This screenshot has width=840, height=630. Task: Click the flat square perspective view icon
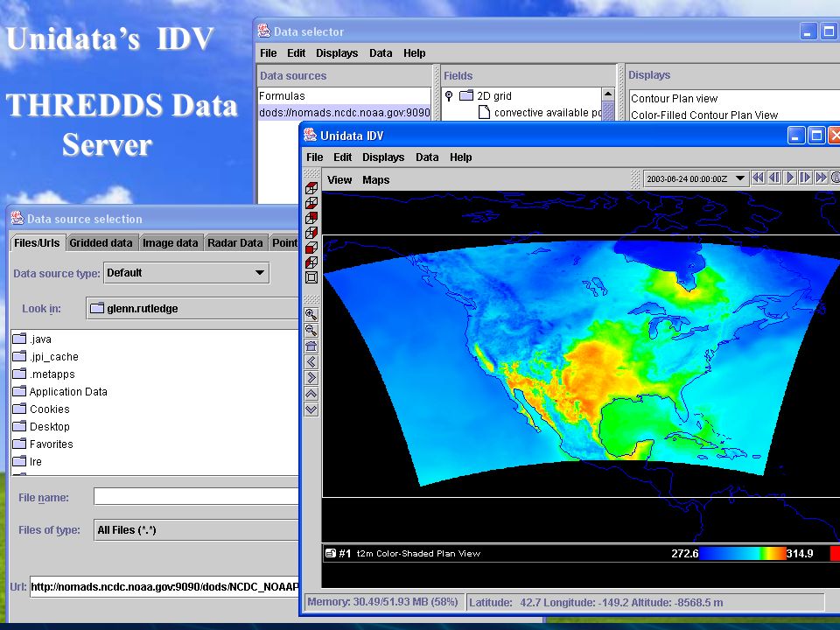coord(311,277)
